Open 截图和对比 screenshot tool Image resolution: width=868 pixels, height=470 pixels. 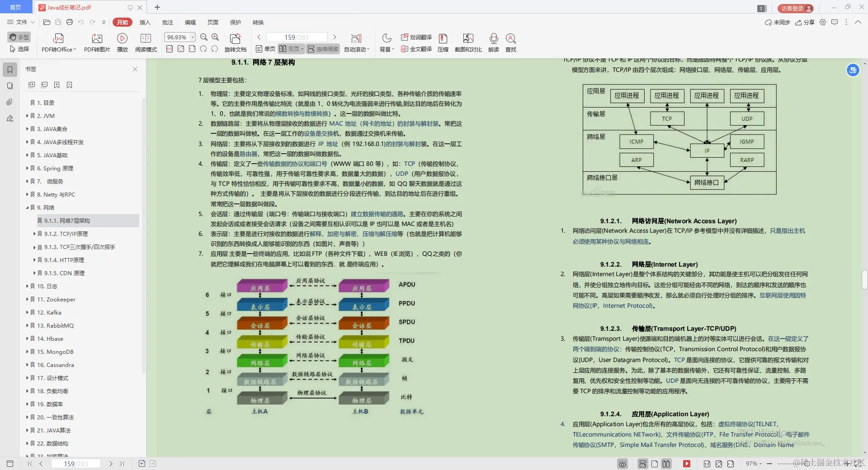point(468,42)
